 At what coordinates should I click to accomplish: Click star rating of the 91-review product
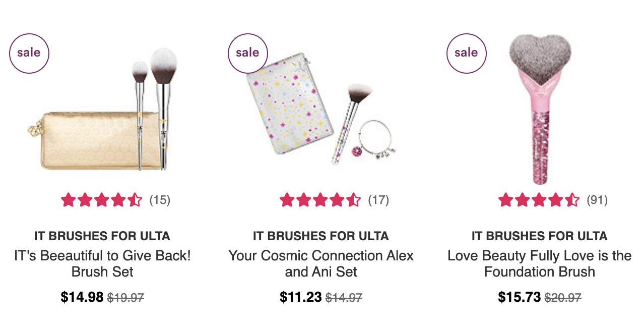click(539, 200)
